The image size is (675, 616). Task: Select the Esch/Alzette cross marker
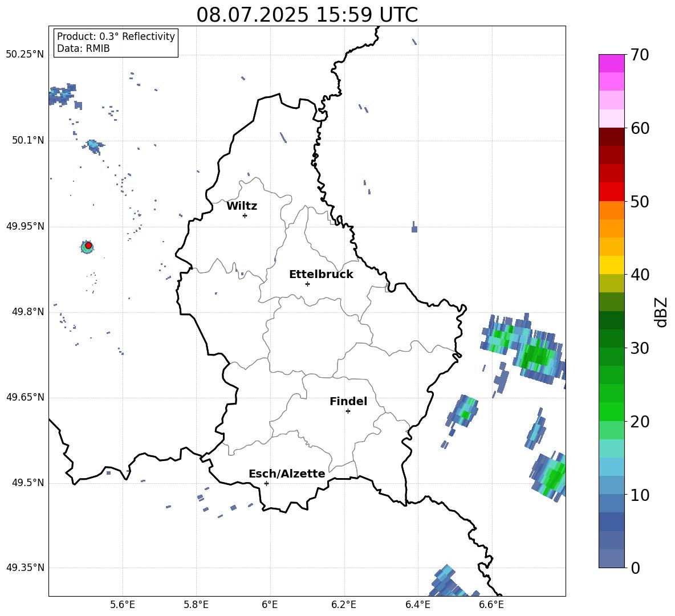[266, 483]
